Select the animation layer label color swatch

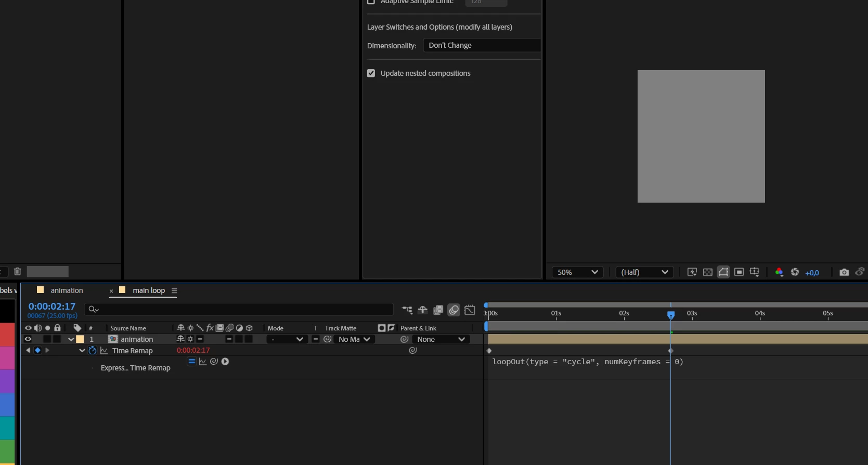click(80, 339)
